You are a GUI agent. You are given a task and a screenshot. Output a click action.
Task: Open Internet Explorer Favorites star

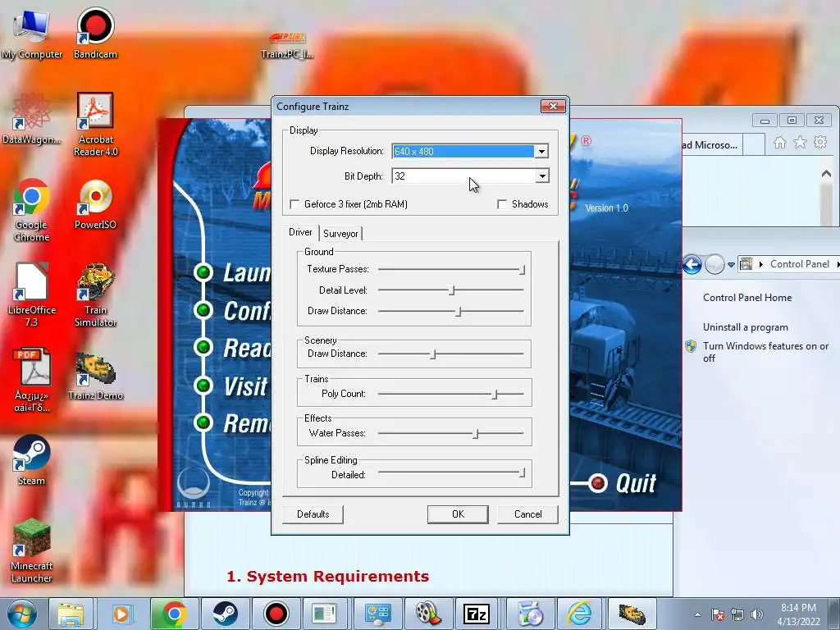(x=800, y=143)
